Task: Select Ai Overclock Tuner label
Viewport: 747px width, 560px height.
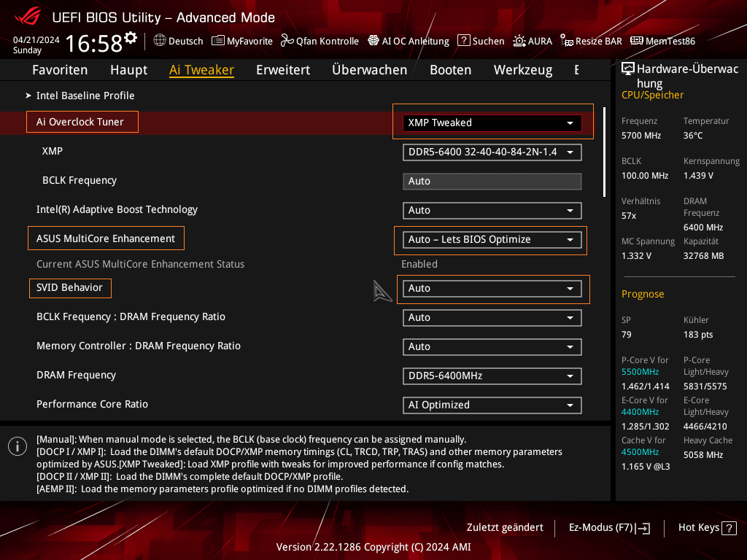Action: click(x=80, y=122)
